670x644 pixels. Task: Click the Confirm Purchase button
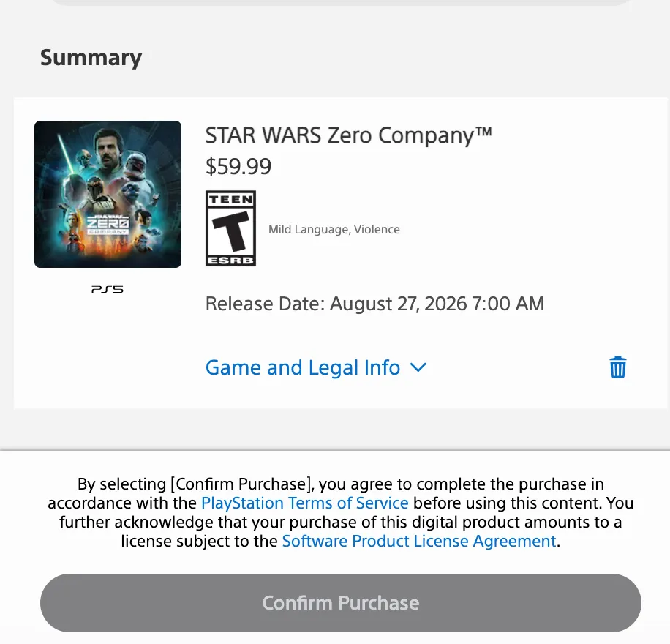(x=341, y=603)
